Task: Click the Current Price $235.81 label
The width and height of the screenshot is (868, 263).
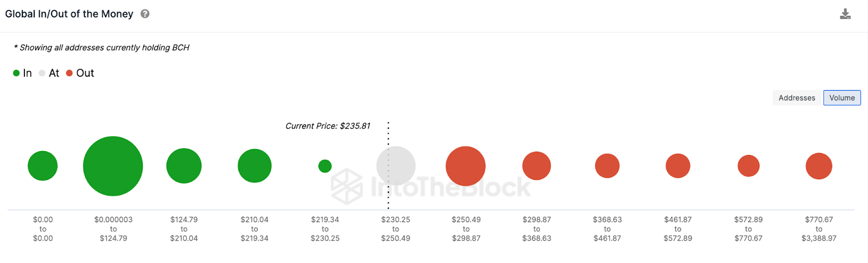Action: [328, 126]
